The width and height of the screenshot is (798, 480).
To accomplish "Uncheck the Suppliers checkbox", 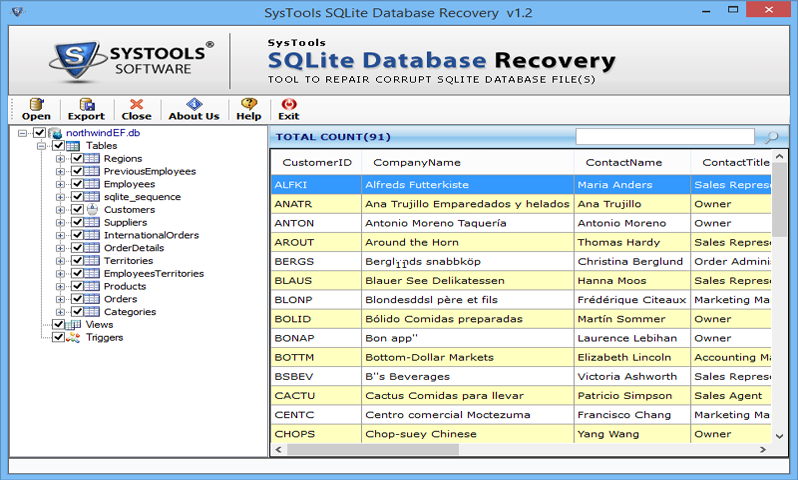I will (77, 222).
